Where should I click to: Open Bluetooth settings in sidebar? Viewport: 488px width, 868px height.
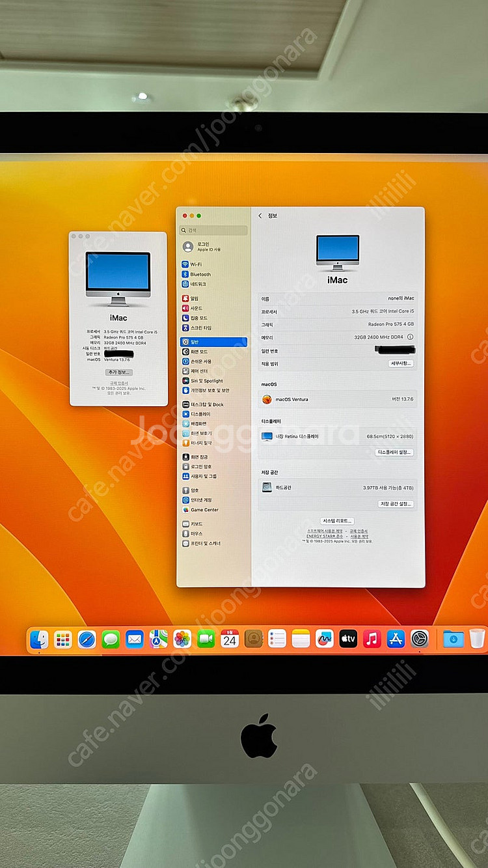(213, 274)
